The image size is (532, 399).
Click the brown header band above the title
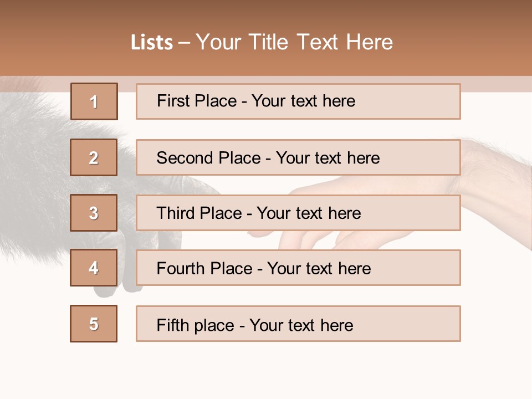(x=266, y=12)
